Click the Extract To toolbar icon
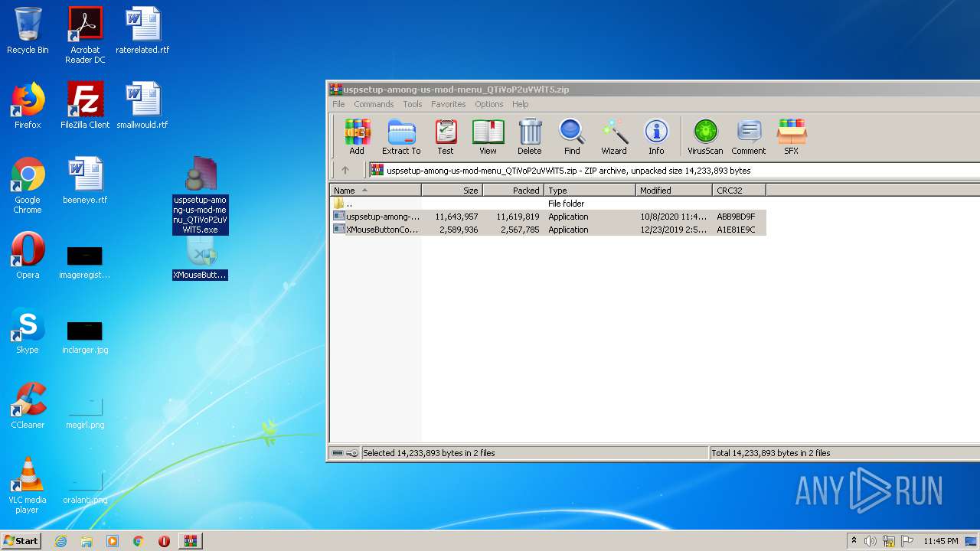 click(401, 137)
